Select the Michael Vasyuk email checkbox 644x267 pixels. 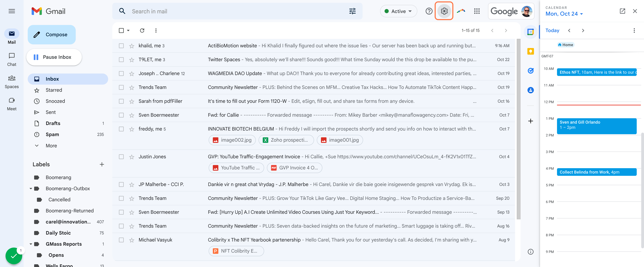(x=121, y=240)
